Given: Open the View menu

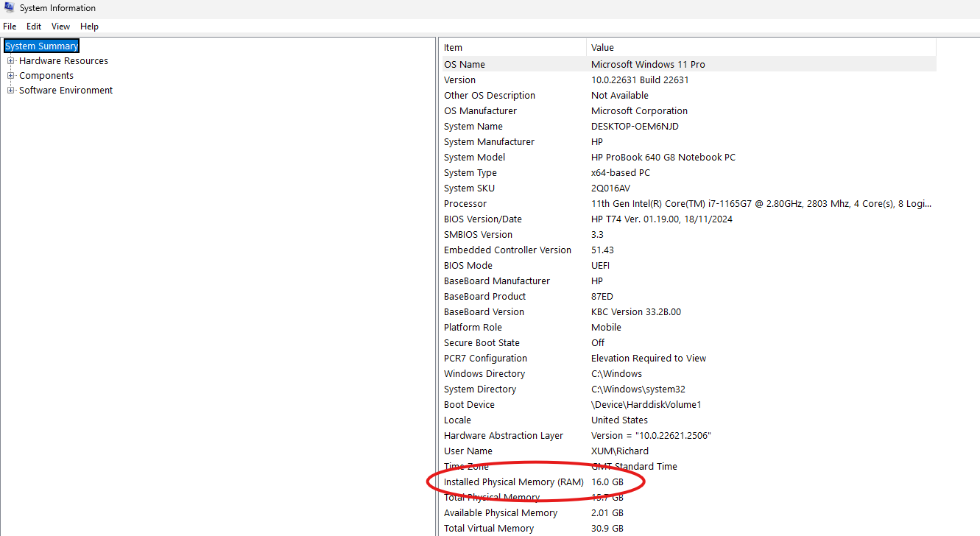Looking at the screenshot, I should (60, 27).
